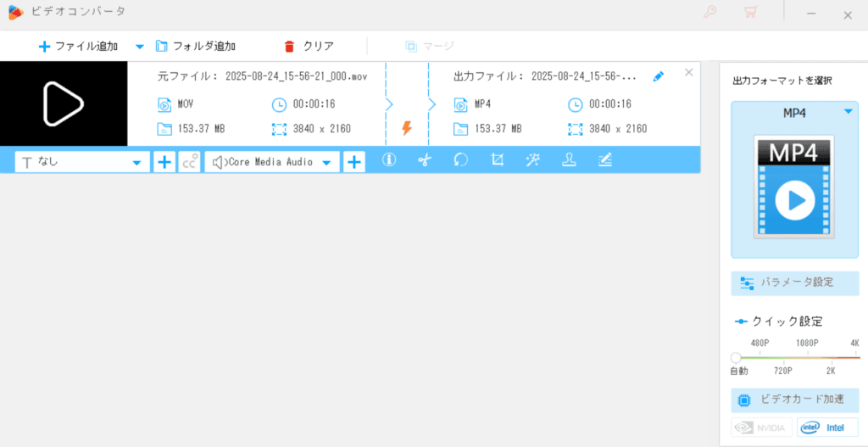Click the source MOV format label
Image resolution: width=868 pixels, height=447 pixels.
click(x=186, y=103)
